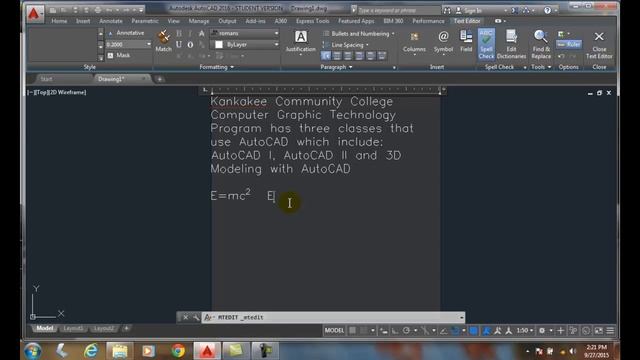640x360 pixels.
Task: Click Sign In to Autodesk account
Action: point(472,10)
